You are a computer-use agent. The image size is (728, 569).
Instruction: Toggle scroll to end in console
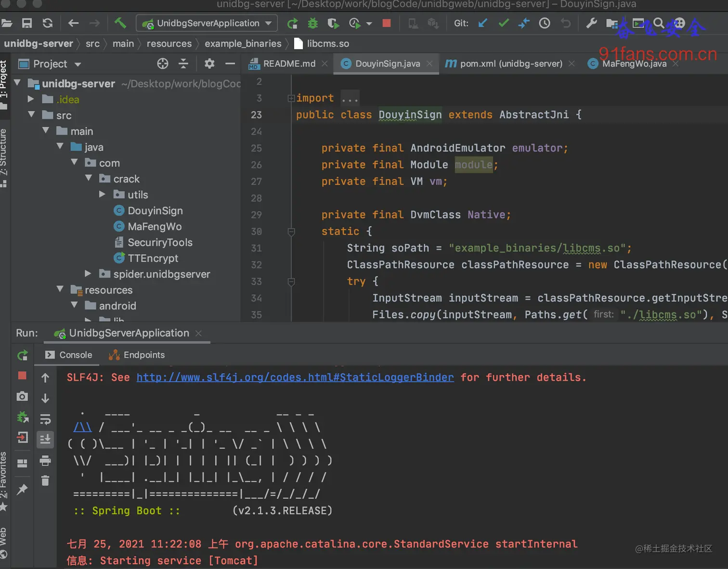[x=45, y=440]
